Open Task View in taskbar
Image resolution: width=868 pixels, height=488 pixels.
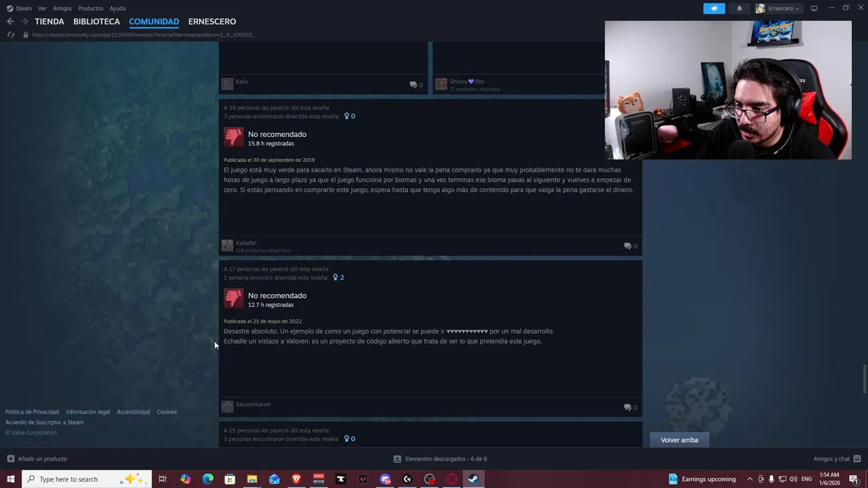[x=163, y=479]
